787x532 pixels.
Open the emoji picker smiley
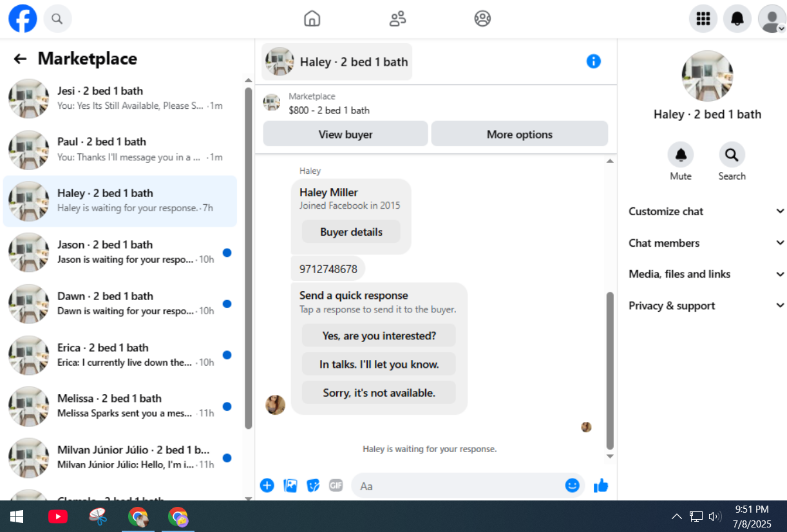click(572, 486)
